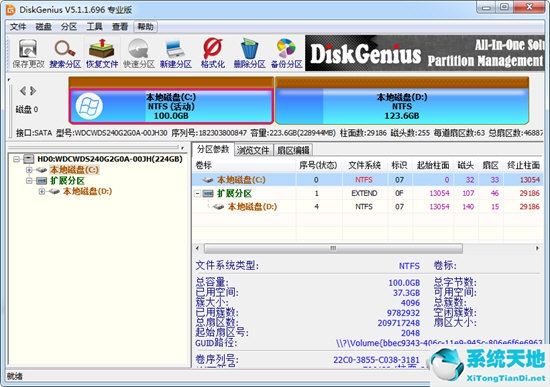550x387 pixels.
Task: Go to previous disk with left arrow
Action: point(23,91)
